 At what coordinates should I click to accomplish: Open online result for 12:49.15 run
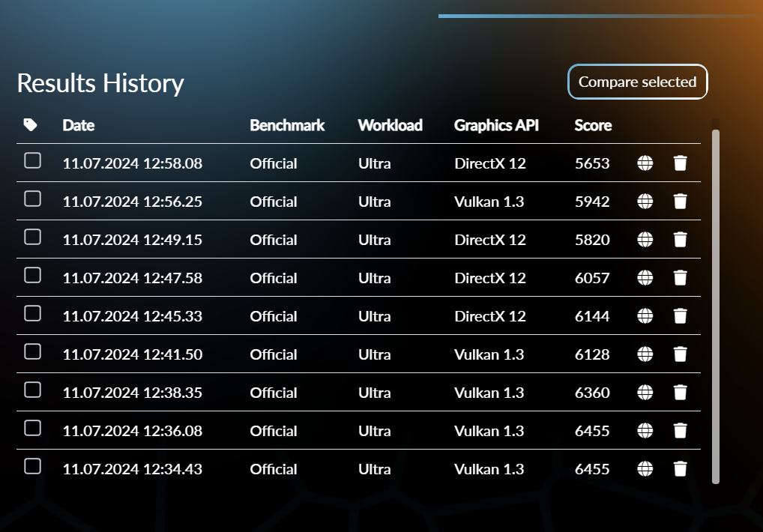[x=645, y=240]
